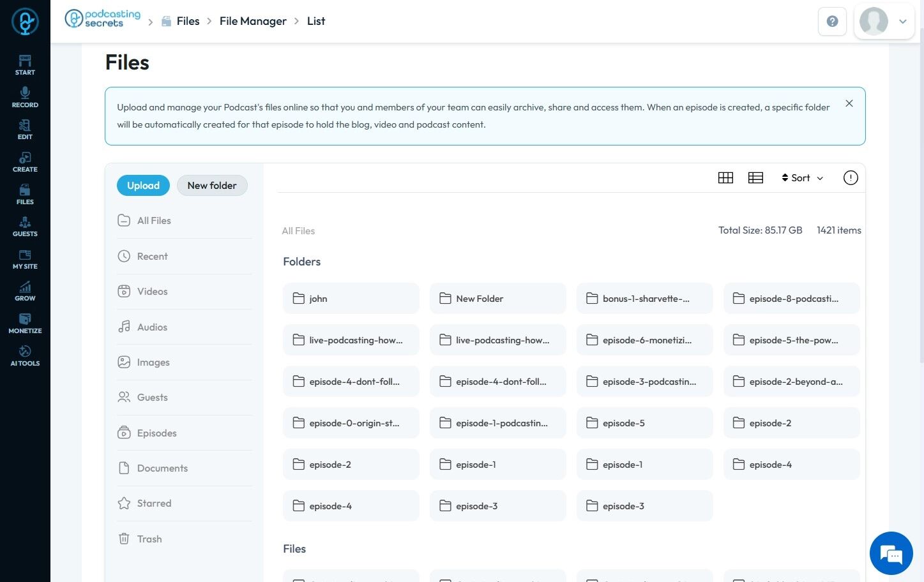View Starred files
This screenshot has width=924, height=582.
point(185,504)
